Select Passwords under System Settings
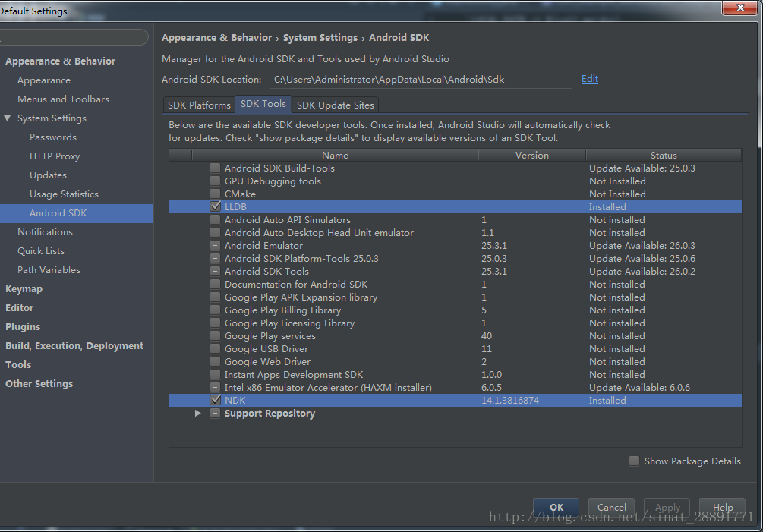763x532 pixels. 53,137
